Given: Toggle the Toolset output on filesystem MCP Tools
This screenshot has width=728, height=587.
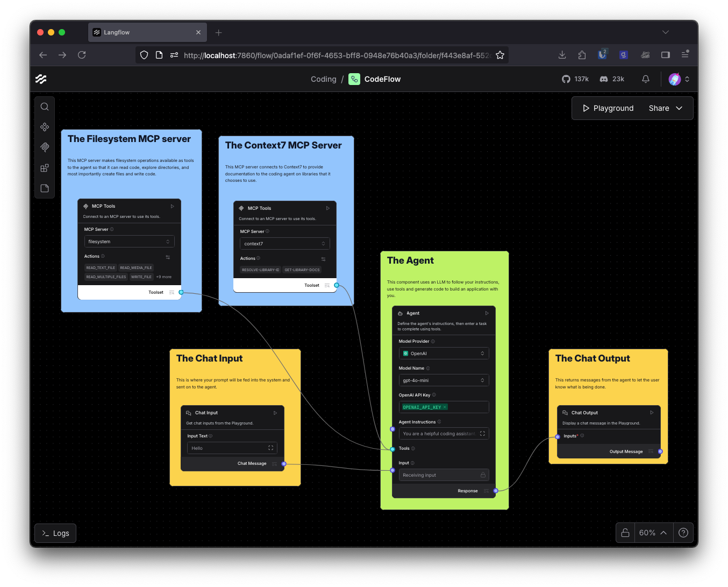Looking at the screenshot, I should point(172,292).
